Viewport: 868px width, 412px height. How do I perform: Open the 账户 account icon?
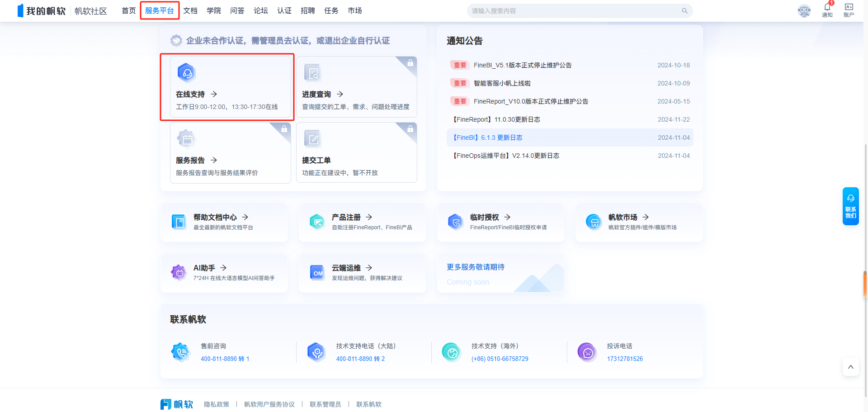click(x=849, y=7)
